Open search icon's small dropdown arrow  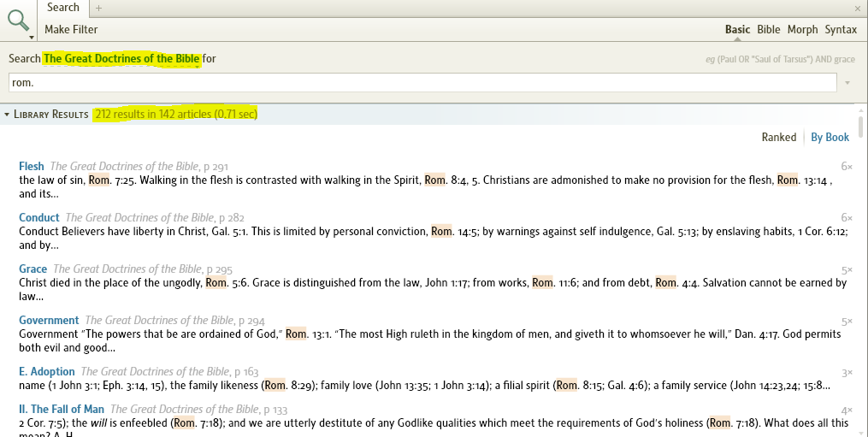point(32,38)
